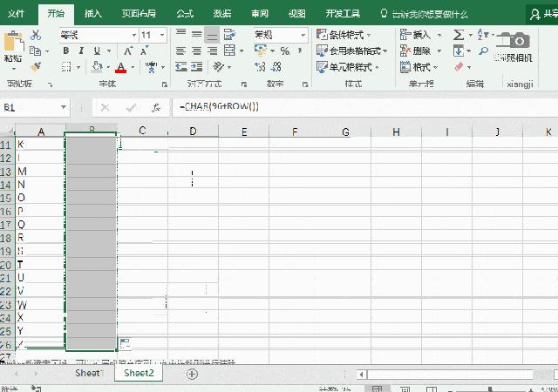Viewport: 558px width, 392px height.
Task: Click the formula bar with CHAR formula
Action: pos(364,107)
